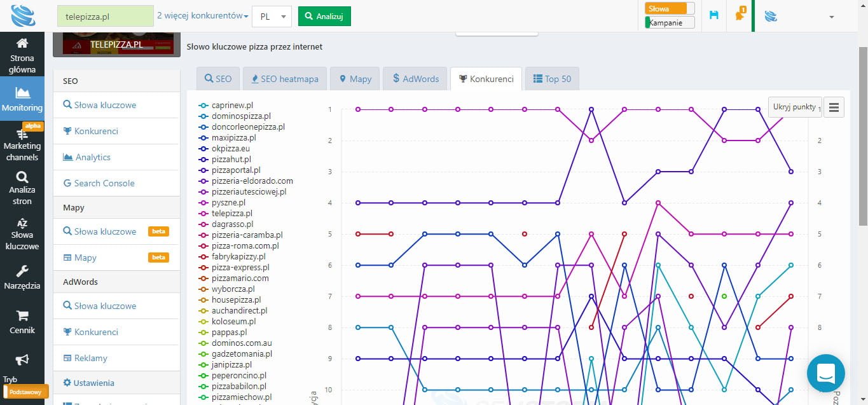Toggle pizzahut.pl series in the legend
Screen dimensions: 868x405
(x=231, y=159)
